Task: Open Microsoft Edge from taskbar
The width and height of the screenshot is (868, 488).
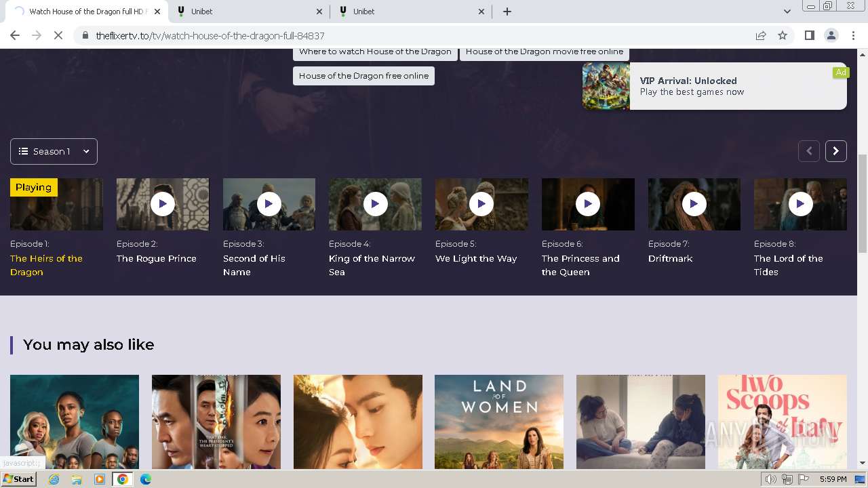Action: tap(146, 479)
